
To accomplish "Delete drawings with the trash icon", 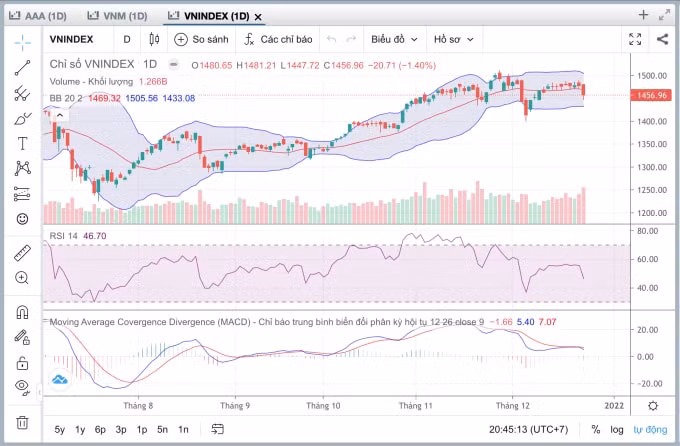I will [22, 422].
